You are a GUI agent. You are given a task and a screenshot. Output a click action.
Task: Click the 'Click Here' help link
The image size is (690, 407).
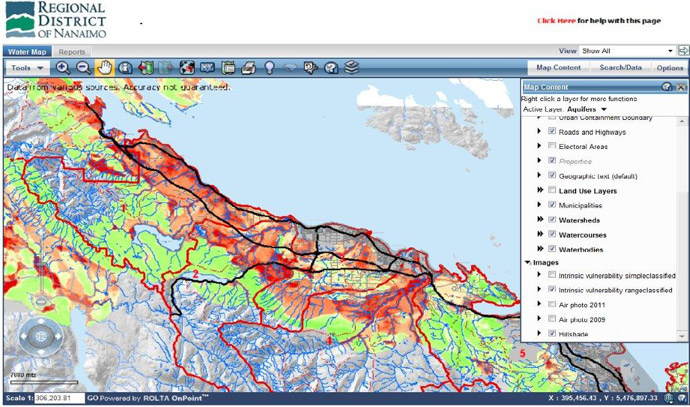(x=553, y=20)
